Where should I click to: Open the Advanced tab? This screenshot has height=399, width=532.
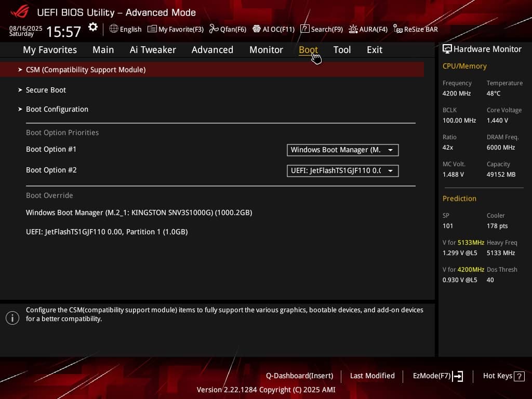pos(212,50)
